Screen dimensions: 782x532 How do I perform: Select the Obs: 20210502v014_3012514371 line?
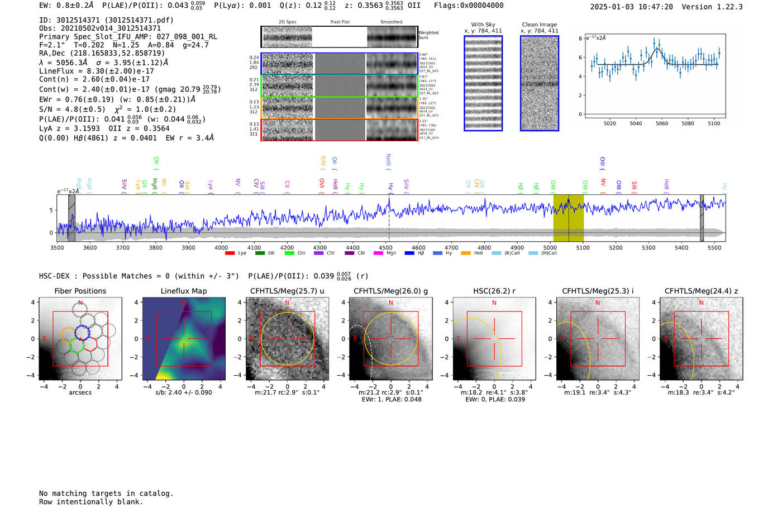click(x=100, y=28)
